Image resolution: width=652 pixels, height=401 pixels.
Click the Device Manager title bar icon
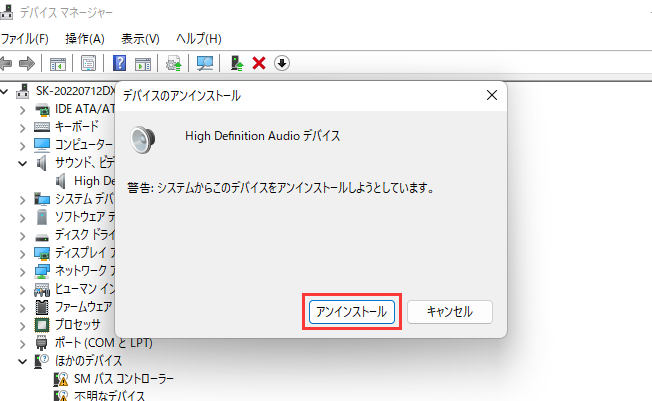point(6,12)
